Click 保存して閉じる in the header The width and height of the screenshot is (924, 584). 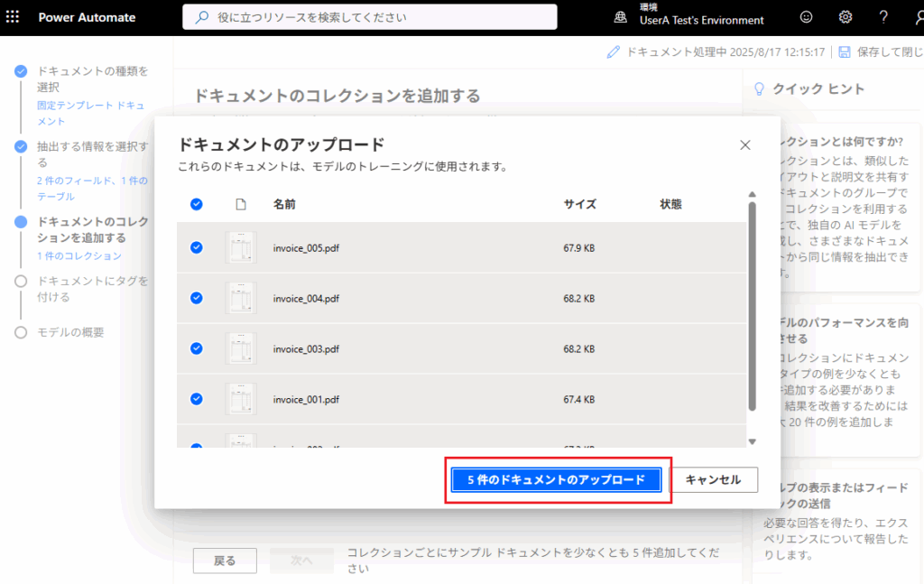pyautogui.click(x=881, y=51)
